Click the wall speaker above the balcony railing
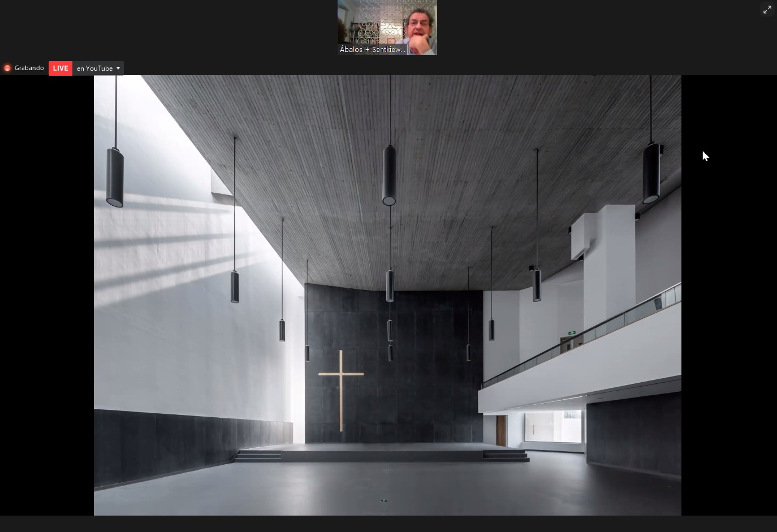Viewport: 777px width, 532px height. pos(658,304)
